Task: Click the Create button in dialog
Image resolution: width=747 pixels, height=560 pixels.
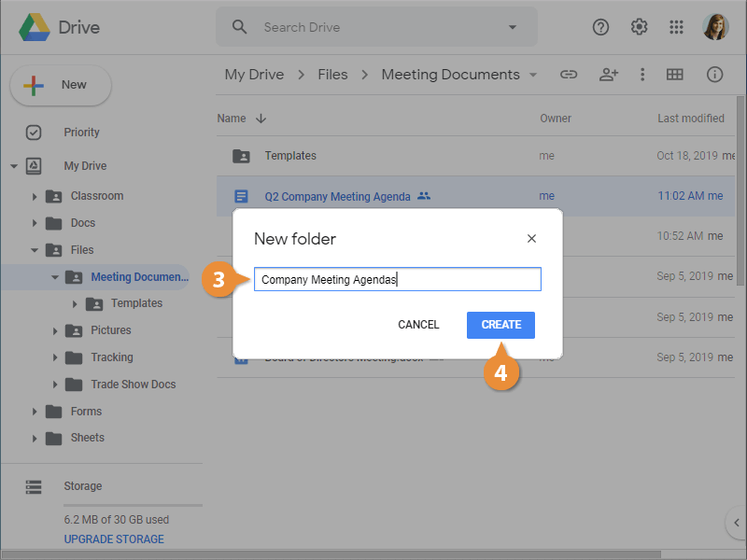Action: click(x=500, y=325)
